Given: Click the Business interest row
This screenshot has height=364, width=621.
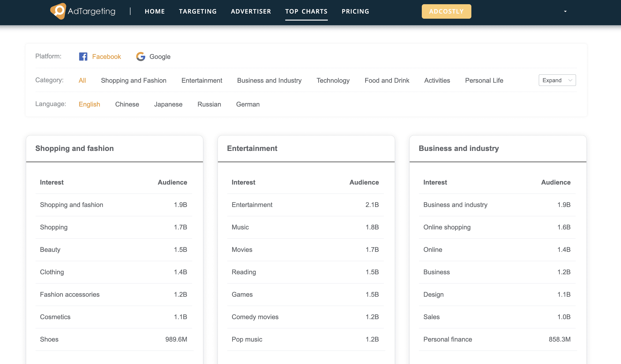Looking at the screenshot, I should coord(497,272).
